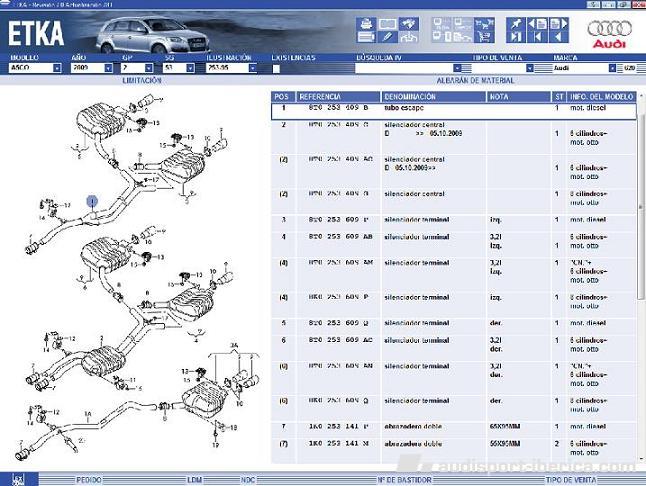Click the greyed top-middle computer list icon
This screenshot has height=486, width=646.
point(463,23)
